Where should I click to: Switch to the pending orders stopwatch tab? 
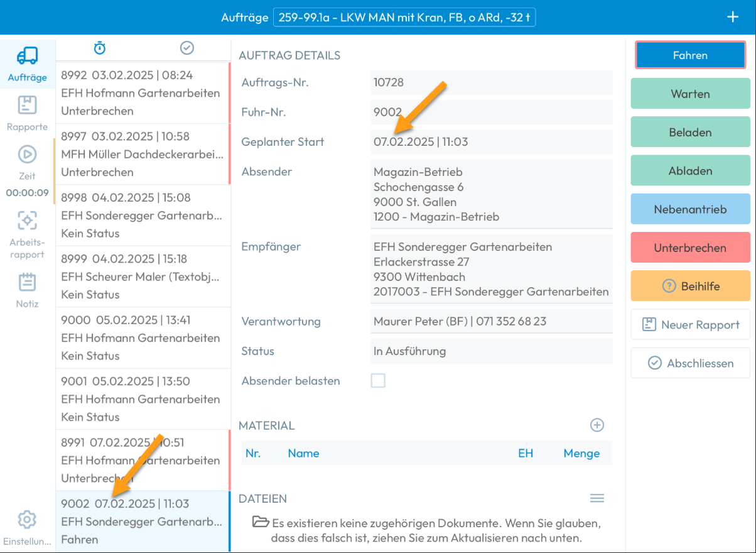(100, 48)
